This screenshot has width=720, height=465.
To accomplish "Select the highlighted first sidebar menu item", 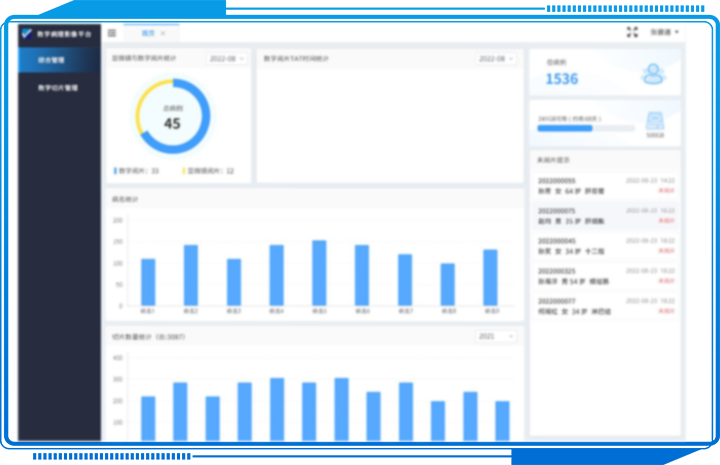I will pos(59,60).
